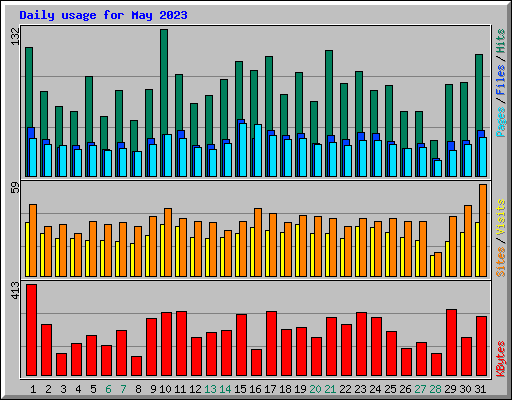
Task: Click day label "30" on the x-axis
Action: coord(465,389)
